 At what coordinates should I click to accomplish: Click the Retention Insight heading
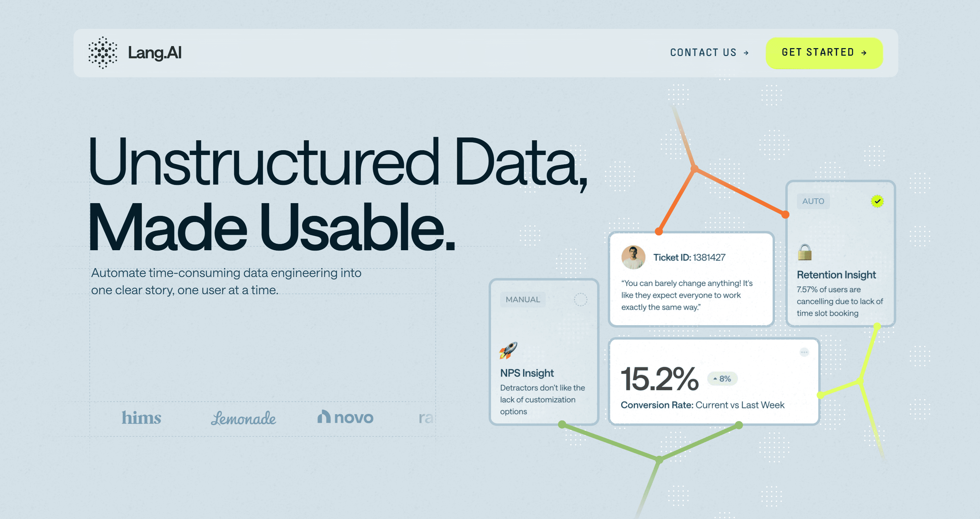(836, 275)
